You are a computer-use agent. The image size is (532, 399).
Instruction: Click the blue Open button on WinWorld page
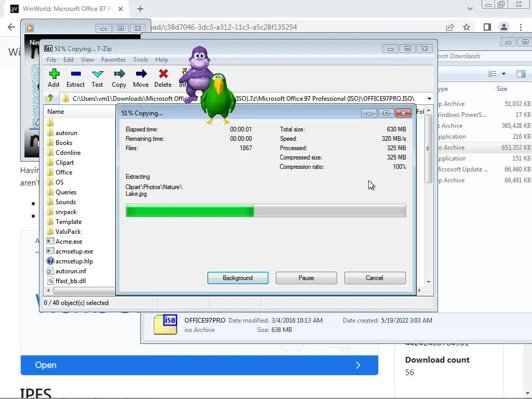click(199, 365)
